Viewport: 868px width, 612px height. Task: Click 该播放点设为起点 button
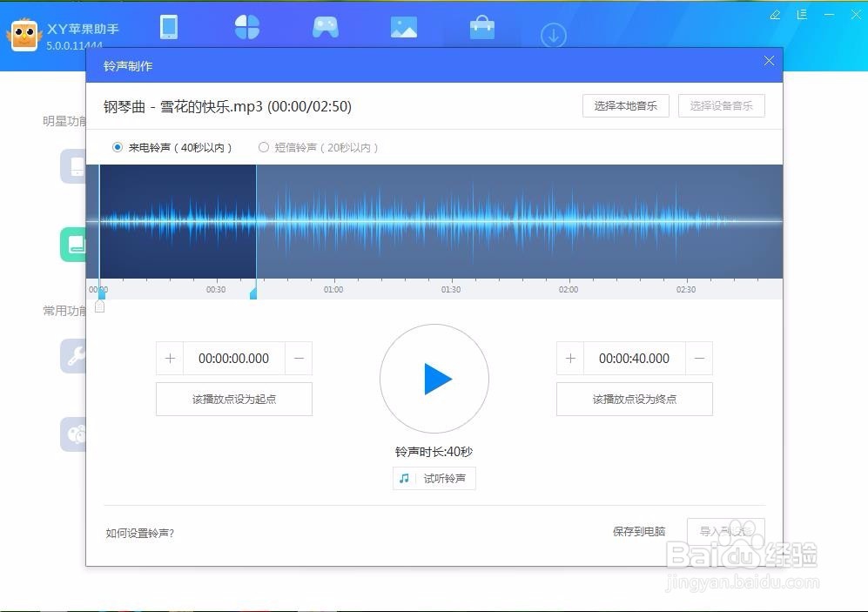pyautogui.click(x=234, y=399)
